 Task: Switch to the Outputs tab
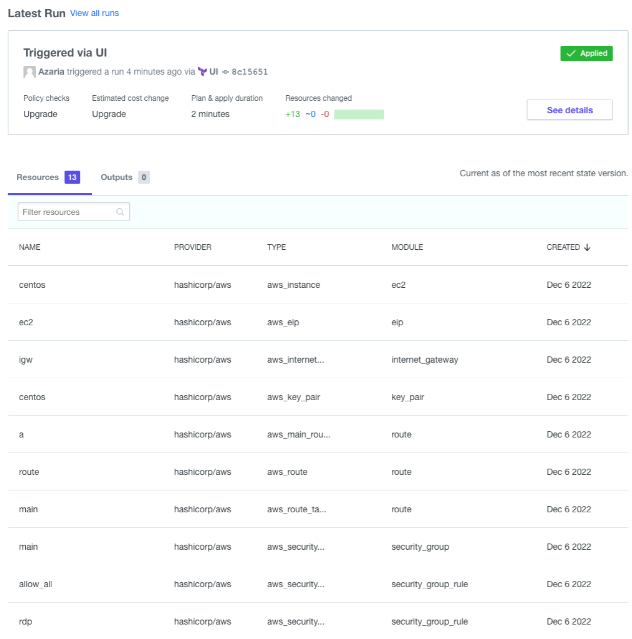(117, 177)
